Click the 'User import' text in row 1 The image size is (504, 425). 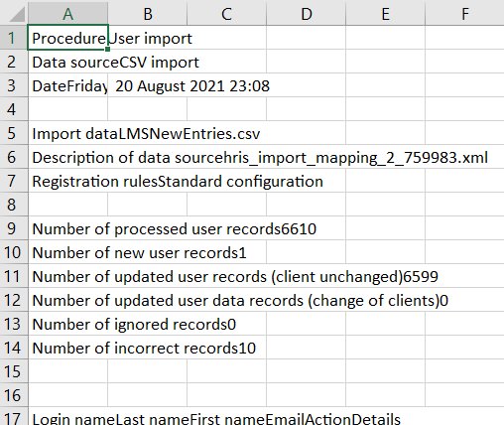point(151,39)
